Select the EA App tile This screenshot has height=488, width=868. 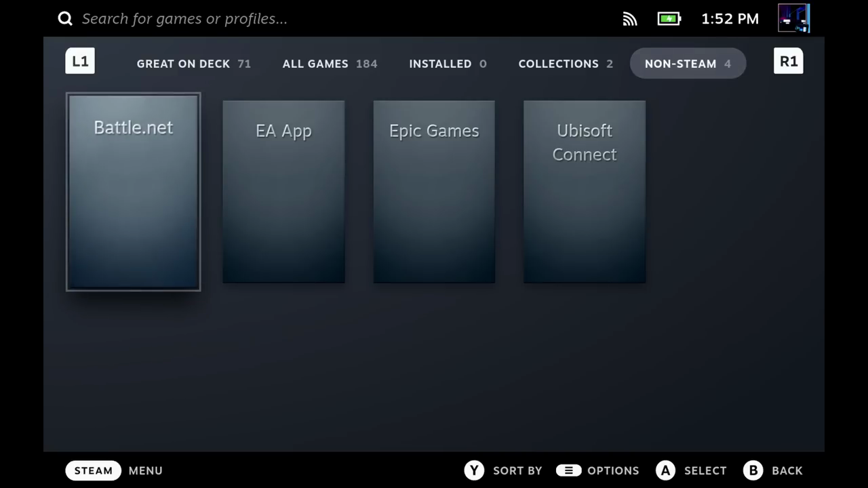pos(283,192)
